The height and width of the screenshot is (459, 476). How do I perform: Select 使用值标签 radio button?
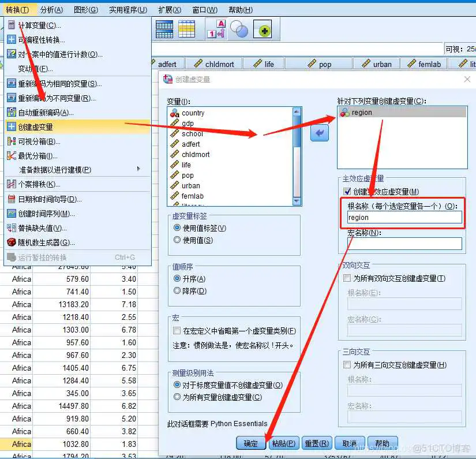[x=177, y=227]
